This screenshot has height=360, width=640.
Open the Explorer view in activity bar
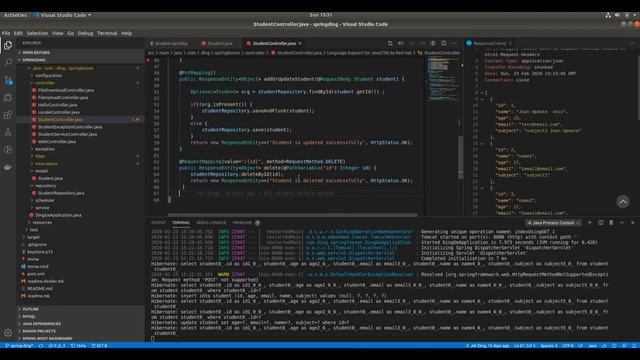8,45
